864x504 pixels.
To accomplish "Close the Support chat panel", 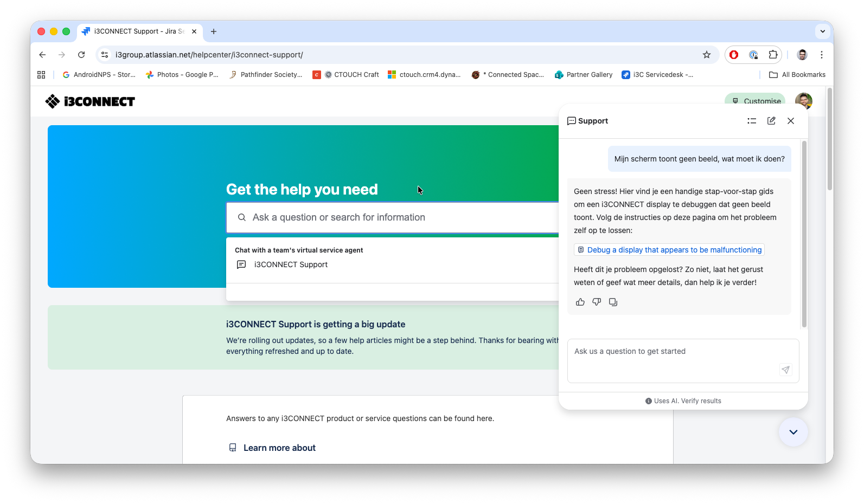I will pos(791,121).
